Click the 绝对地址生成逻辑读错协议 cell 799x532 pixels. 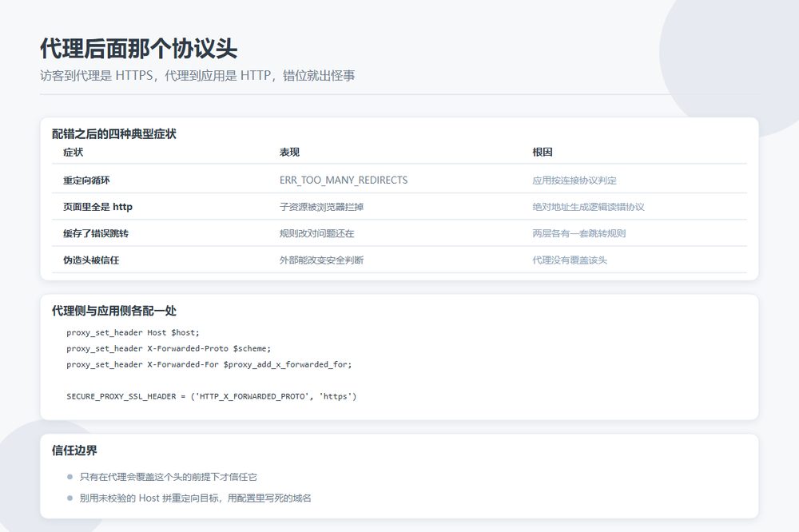(x=589, y=206)
